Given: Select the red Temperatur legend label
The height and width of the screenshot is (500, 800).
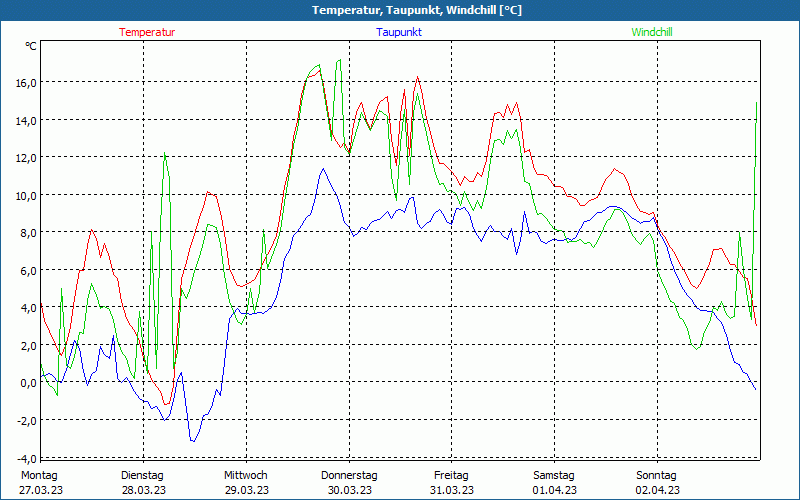Looking at the screenshot, I should [x=147, y=32].
